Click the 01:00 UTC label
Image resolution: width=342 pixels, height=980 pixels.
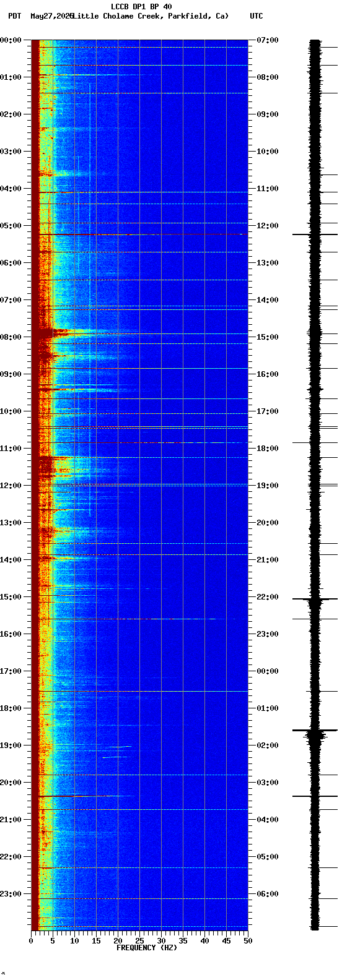click(x=268, y=708)
